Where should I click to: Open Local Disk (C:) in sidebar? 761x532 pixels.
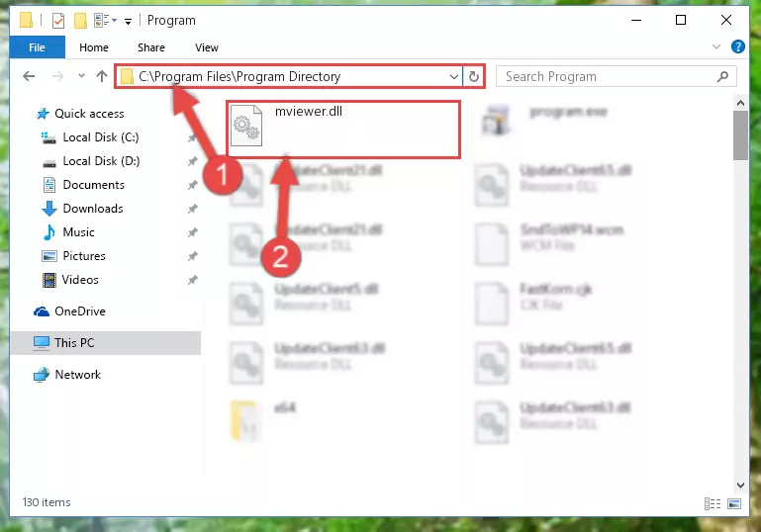pyautogui.click(x=101, y=137)
